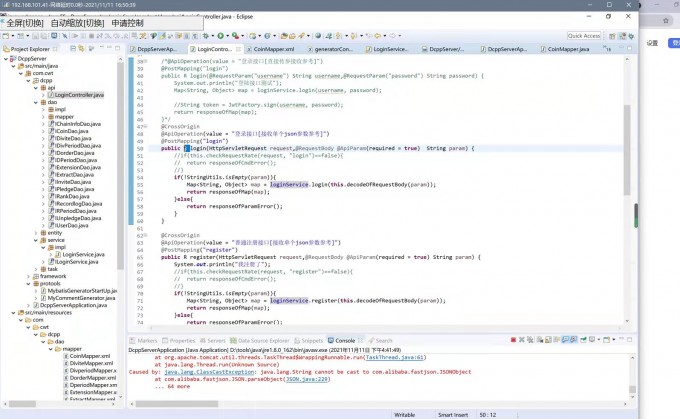Open a terminal with the monitor toolbar icon
Viewport: 680px width, 419px height.
pyautogui.click(x=54, y=36)
